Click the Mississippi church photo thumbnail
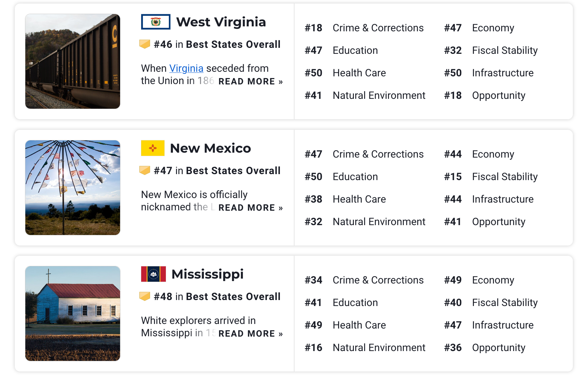588x382 pixels. [x=73, y=313]
